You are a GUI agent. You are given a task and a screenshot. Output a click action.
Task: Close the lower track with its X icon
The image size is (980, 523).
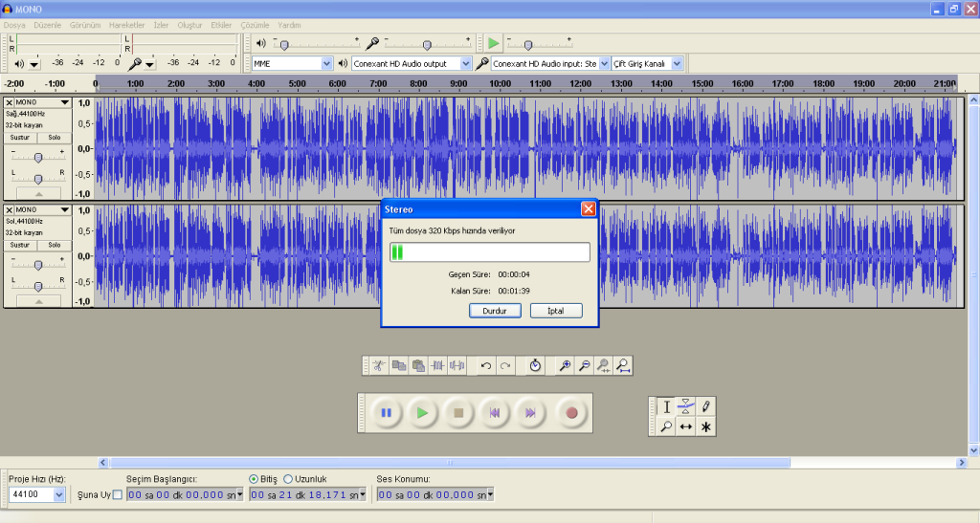click(x=9, y=209)
